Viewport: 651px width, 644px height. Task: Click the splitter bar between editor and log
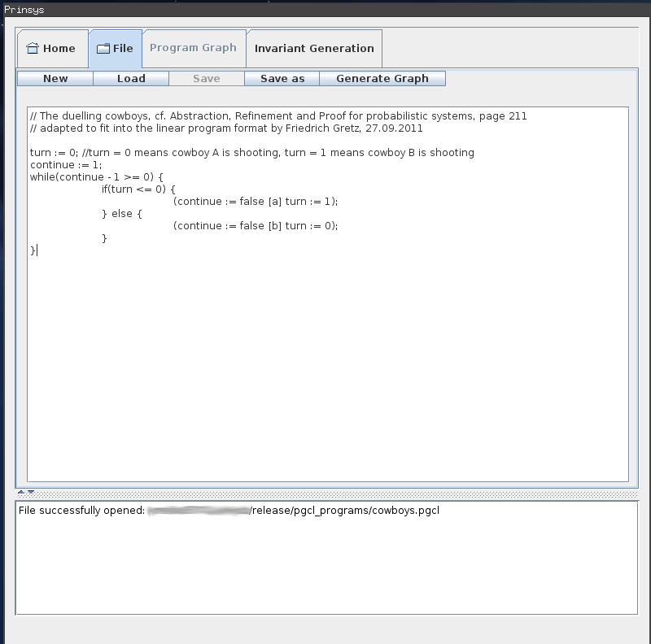pyautogui.click(x=325, y=492)
